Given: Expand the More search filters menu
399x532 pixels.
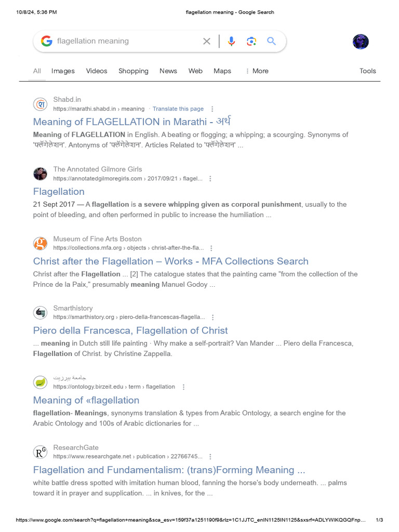Looking at the screenshot, I should click(257, 71).
